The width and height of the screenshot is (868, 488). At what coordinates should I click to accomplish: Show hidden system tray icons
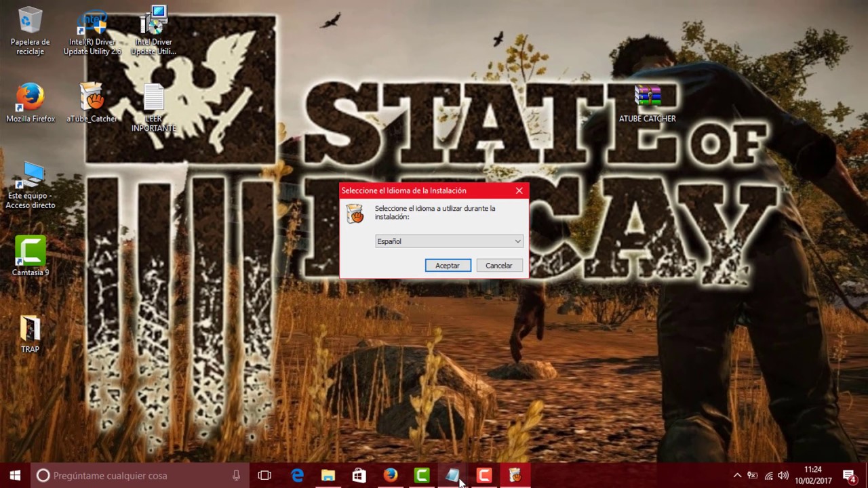coord(737,476)
